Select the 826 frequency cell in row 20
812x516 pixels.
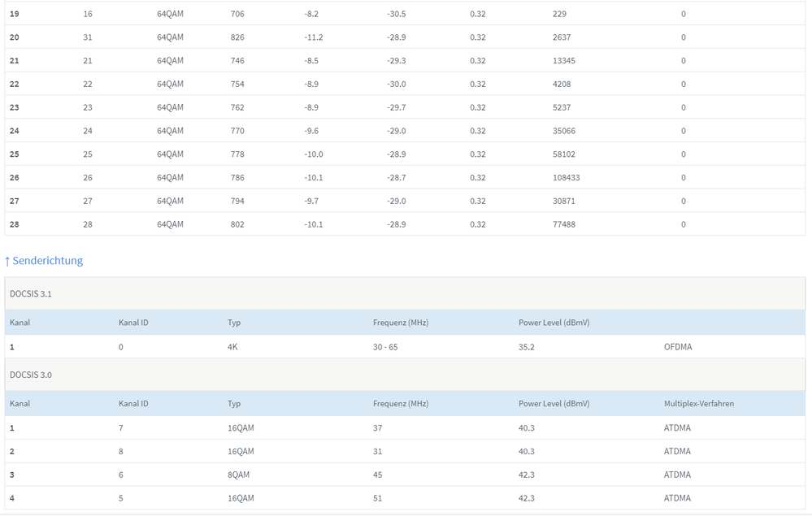point(237,37)
